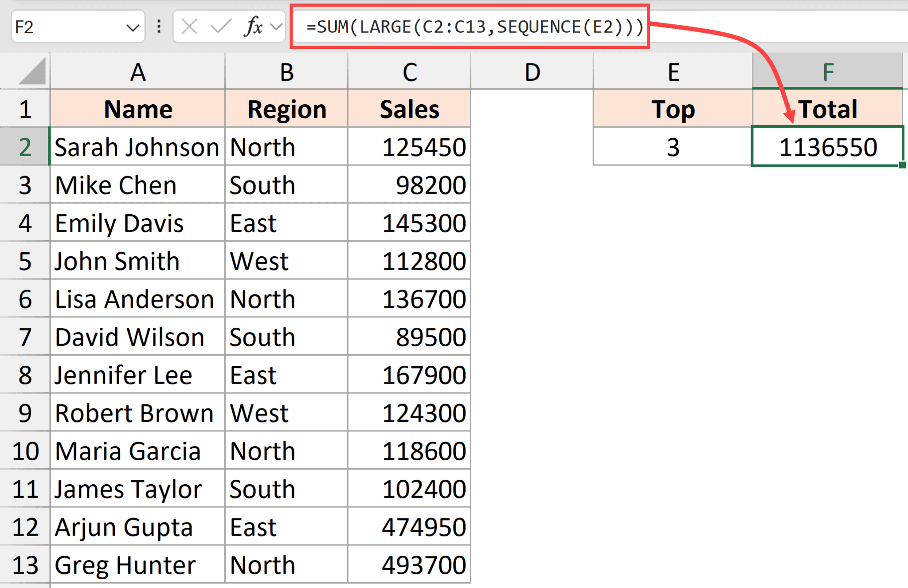This screenshot has width=908, height=588.
Task: Select column D header
Action: [532, 71]
